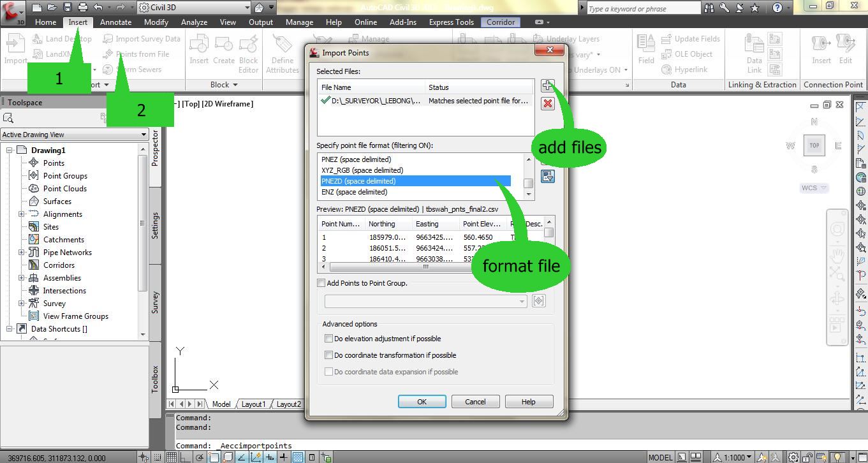The height and width of the screenshot is (463, 868).
Task: Switch to the Settings toolspace tab
Action: (x=155, y=225)
